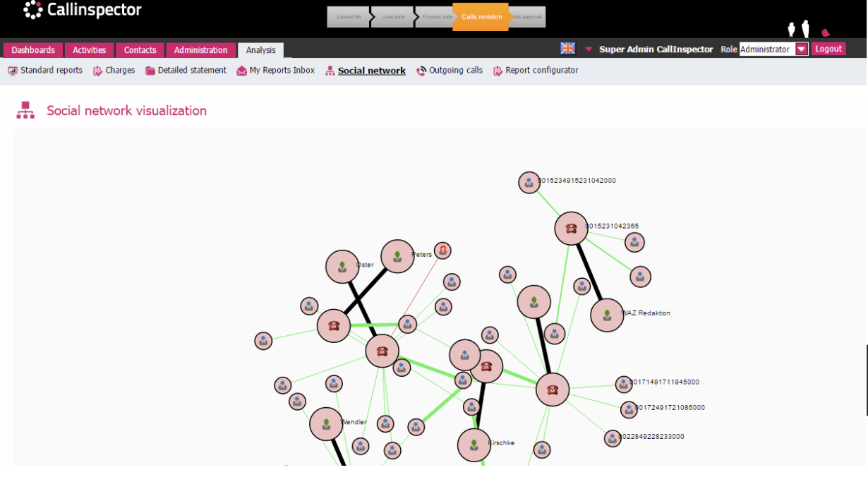Select the WAZ Redaktion network node
Screen dimensions: 868x477
(x=607, y=315)
